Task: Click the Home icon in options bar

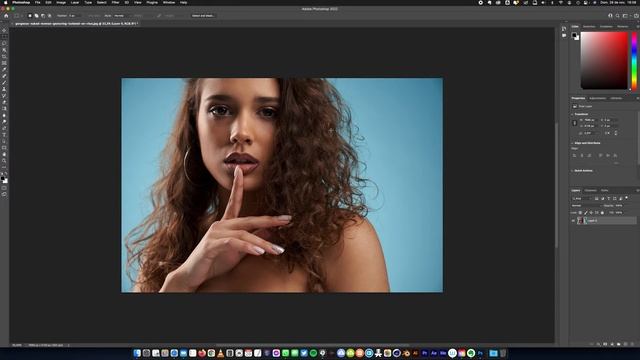Action: click(x=6, y=16)
